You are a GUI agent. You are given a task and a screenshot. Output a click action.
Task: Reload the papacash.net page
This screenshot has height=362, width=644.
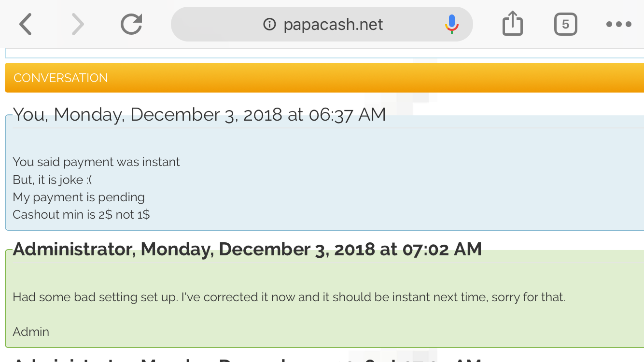[x=131, y=24]
